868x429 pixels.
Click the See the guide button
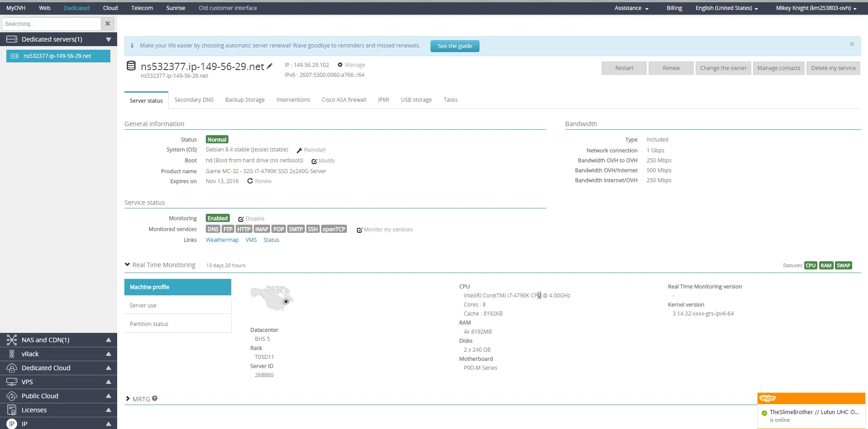pyautogui.click(x=455, y=46)
